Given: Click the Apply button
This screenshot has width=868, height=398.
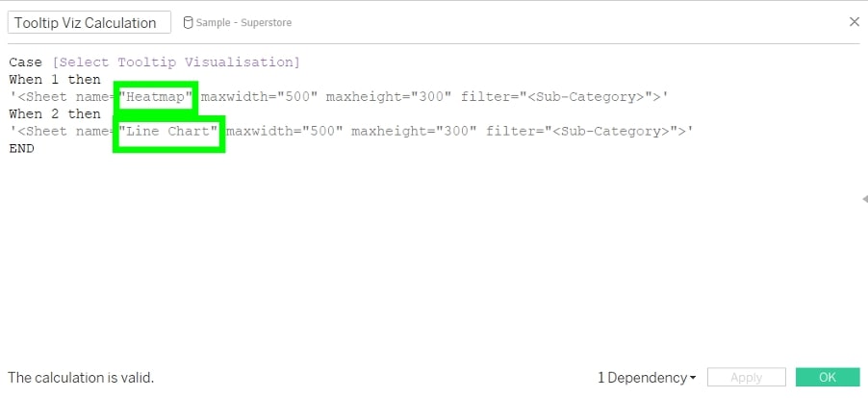Looking at the screenshot, I should pos(746,377).
